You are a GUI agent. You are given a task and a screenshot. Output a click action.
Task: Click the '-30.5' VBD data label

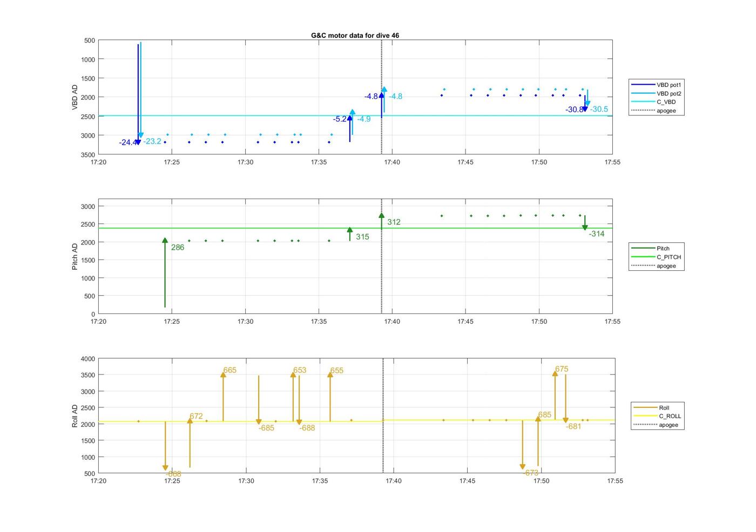599,109
